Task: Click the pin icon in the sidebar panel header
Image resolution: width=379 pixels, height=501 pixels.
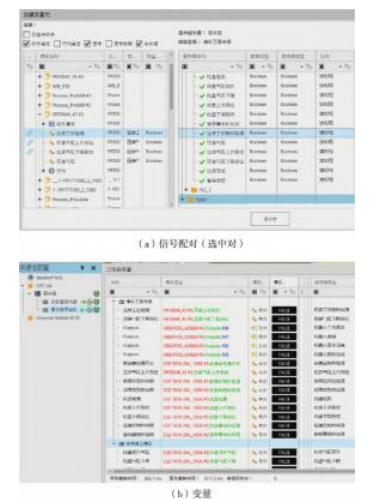Action: point(82,268)
